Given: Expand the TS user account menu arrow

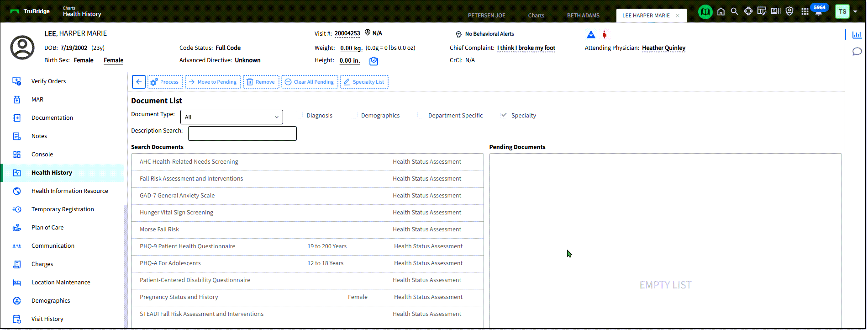Looking at the screenshot, I should [x=855, y=12].
